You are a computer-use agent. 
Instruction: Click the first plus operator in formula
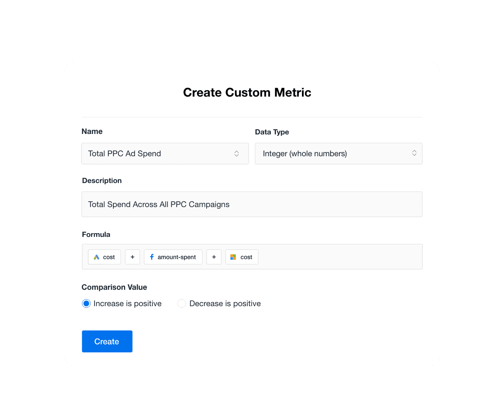point(132,257)
